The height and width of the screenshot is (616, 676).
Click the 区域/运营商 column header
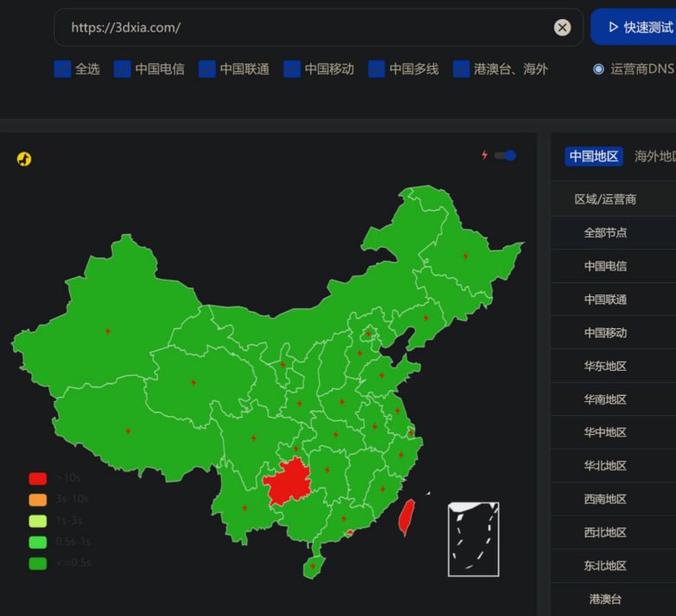pyautogui.click(x=605, y=199)
